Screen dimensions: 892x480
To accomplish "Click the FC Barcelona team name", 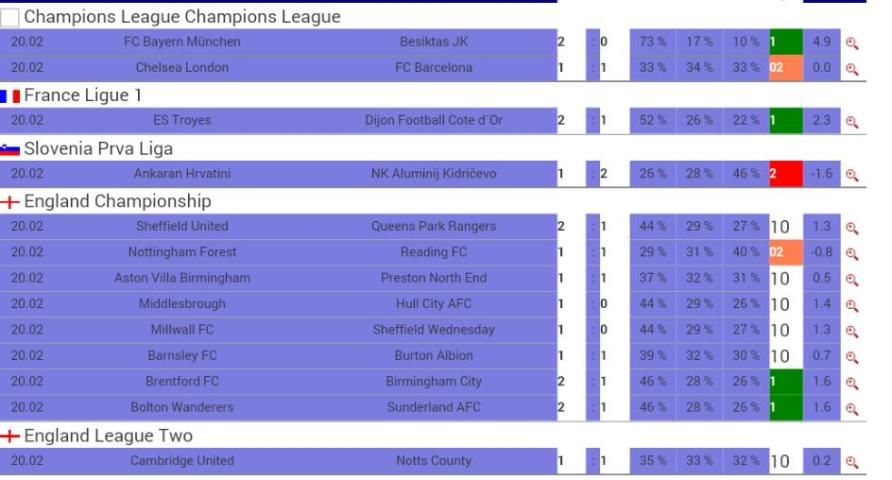I will click(x=433, y=68).
